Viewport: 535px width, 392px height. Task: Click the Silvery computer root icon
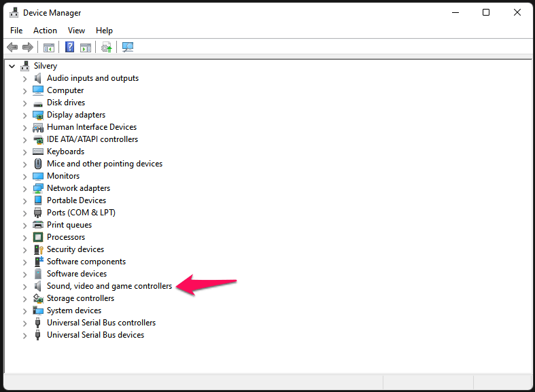tap(25, 66)
